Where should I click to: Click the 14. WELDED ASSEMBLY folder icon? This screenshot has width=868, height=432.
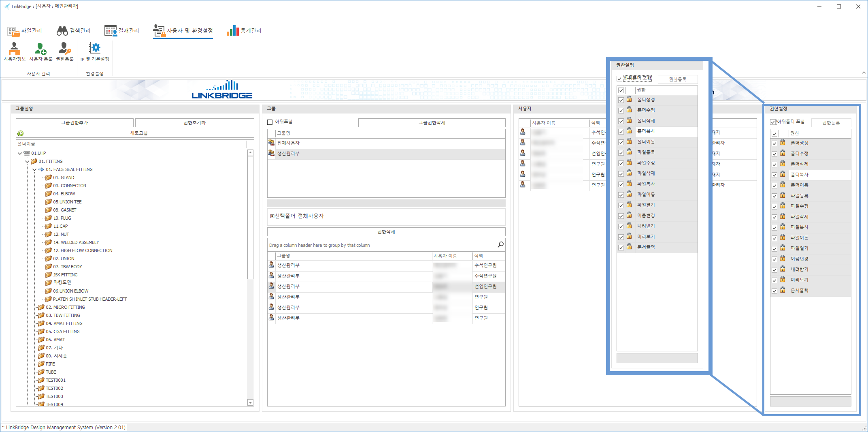[49, 242]
